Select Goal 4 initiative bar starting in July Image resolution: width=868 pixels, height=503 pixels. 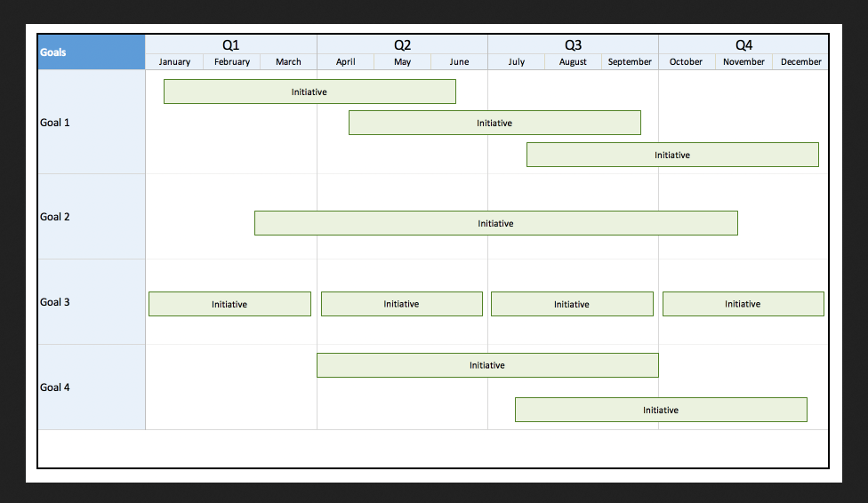(661, 410)
